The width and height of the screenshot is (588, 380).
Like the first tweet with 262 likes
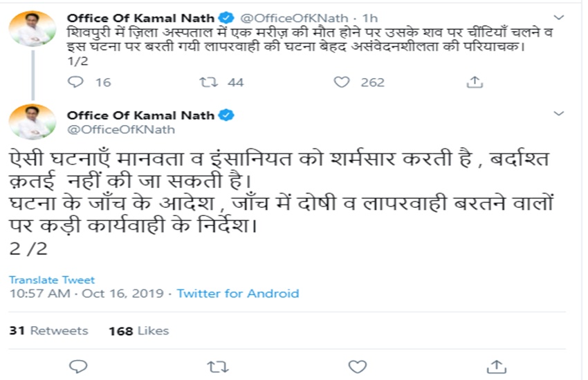coord(342,82)
